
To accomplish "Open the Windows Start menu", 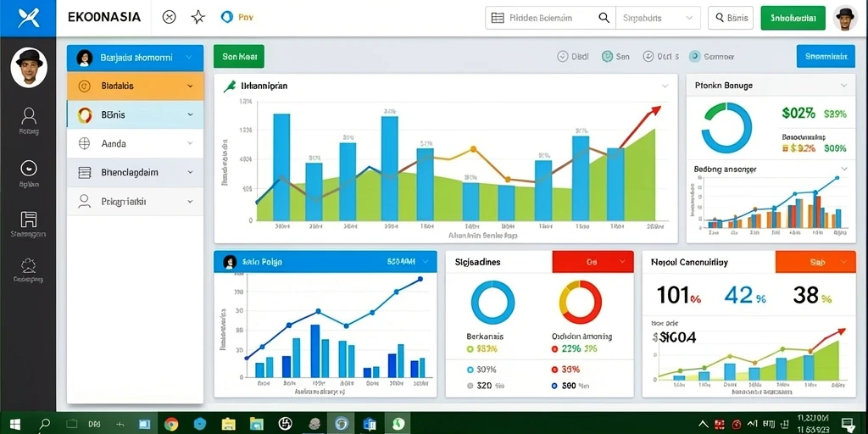I will tap(15, 424).
